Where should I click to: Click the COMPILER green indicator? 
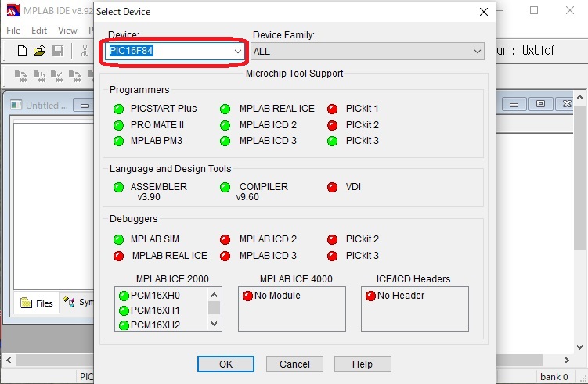click(225, 187)
